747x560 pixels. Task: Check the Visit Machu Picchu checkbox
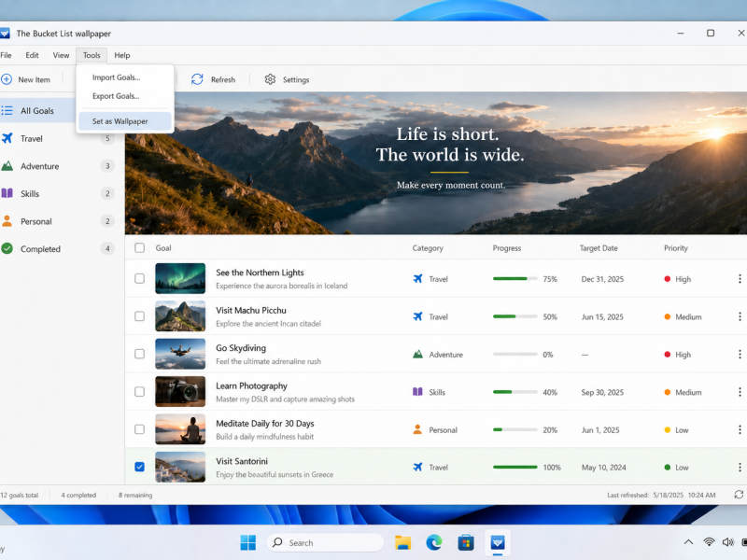(x=139, y=316)
